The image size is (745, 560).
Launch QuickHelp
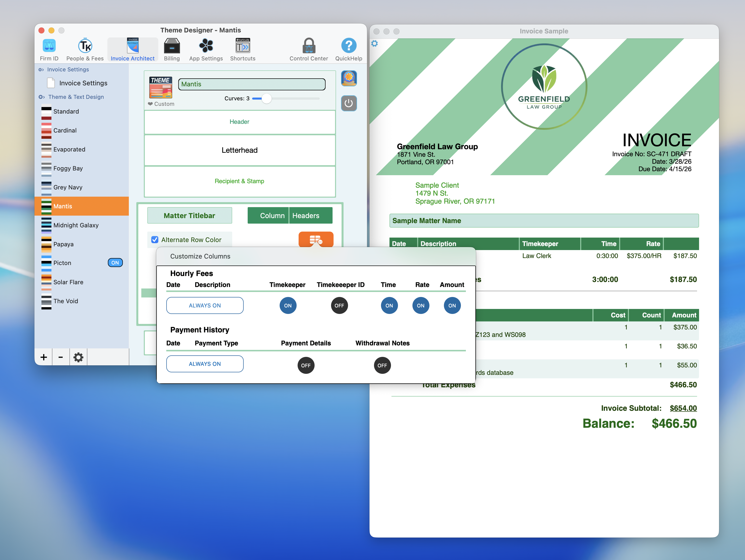[x=349, y=49]
